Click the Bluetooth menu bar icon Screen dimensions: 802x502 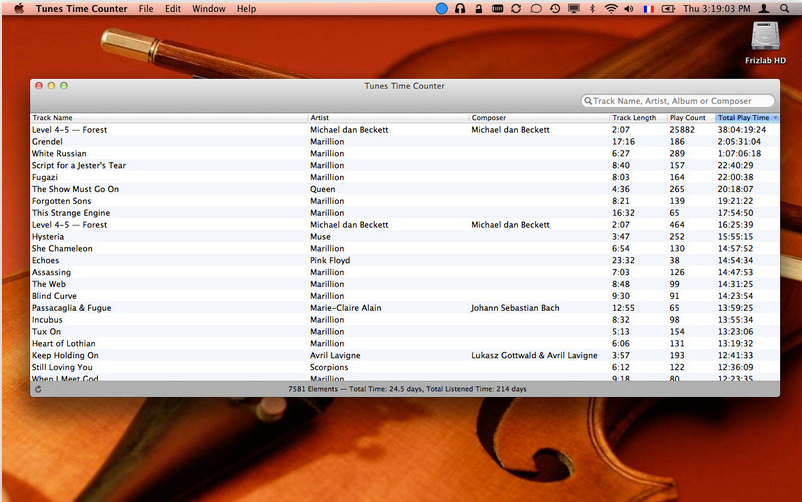[x=592, y=8]
